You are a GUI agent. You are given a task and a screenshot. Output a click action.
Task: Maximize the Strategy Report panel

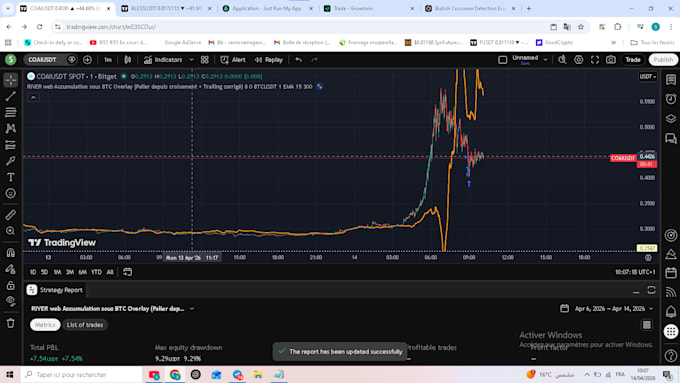tap(651, 290)
